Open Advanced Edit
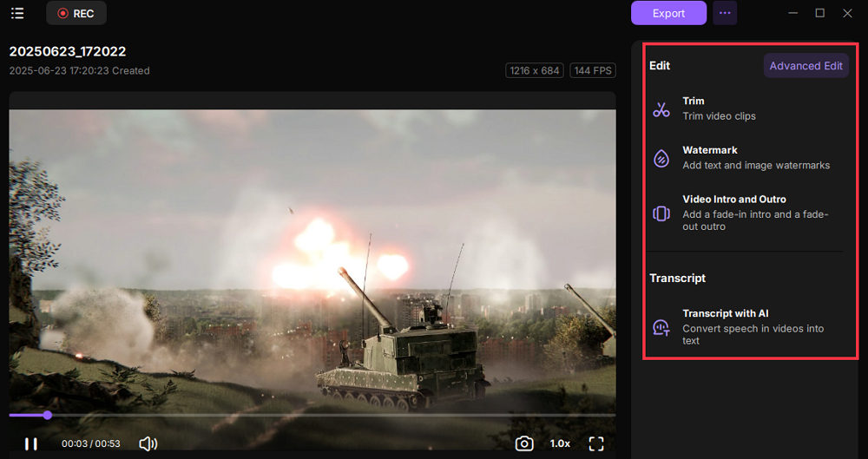The width and height of the screenshot is (868, 459). 806,65
